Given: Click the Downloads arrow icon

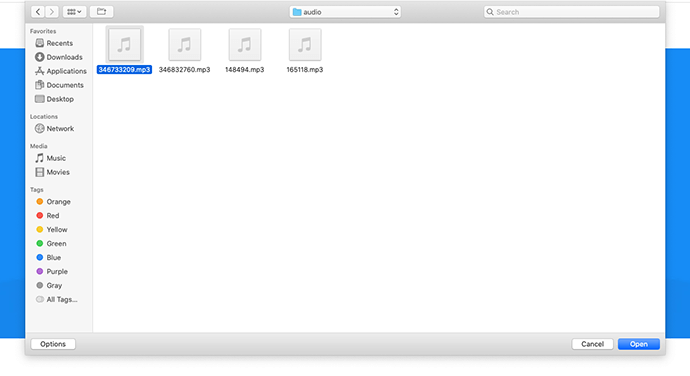Looking at the screenshot, I should (40, 57).
